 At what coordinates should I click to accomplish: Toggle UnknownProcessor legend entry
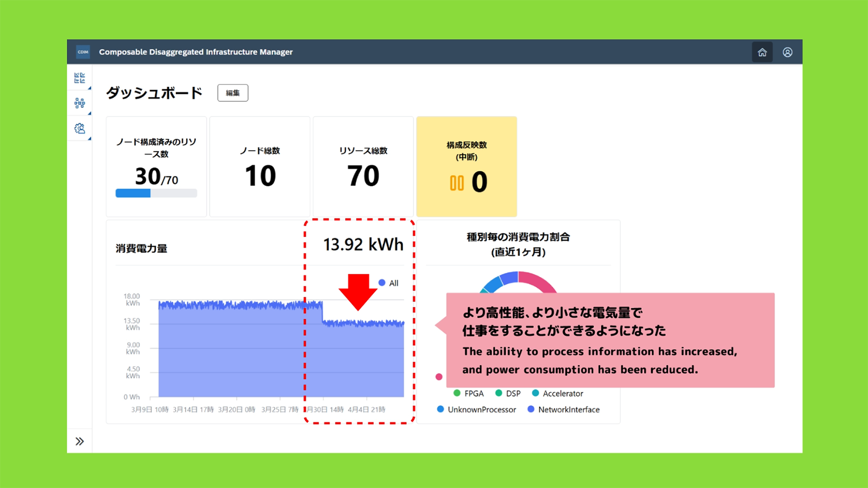point(476,410)
